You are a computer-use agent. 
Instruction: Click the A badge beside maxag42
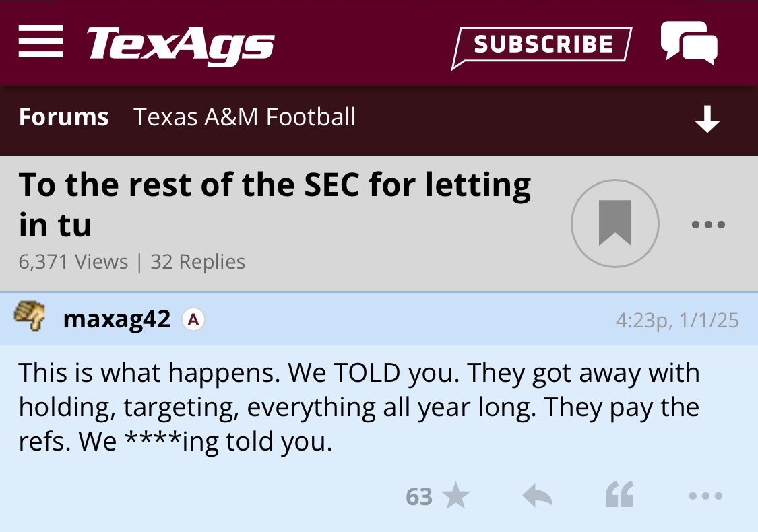click(193, 320)
